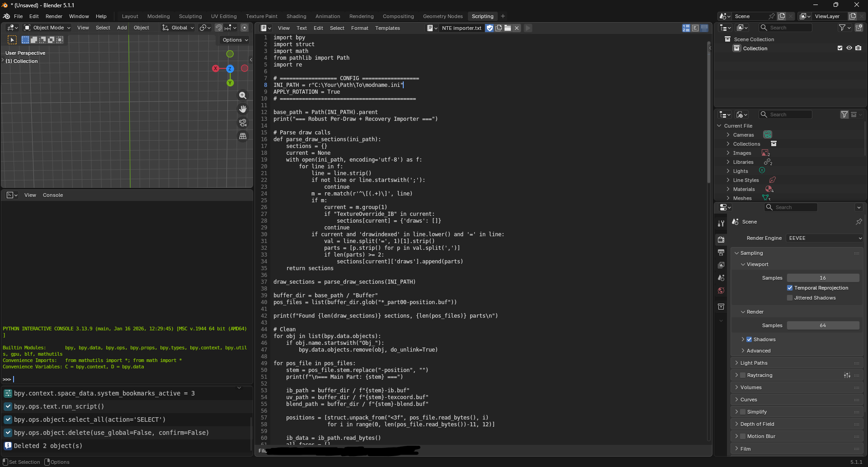This screenshot has width=868, height=467.
Task: Switch to orthographic grid view icon
Action: tap(243, 136)
